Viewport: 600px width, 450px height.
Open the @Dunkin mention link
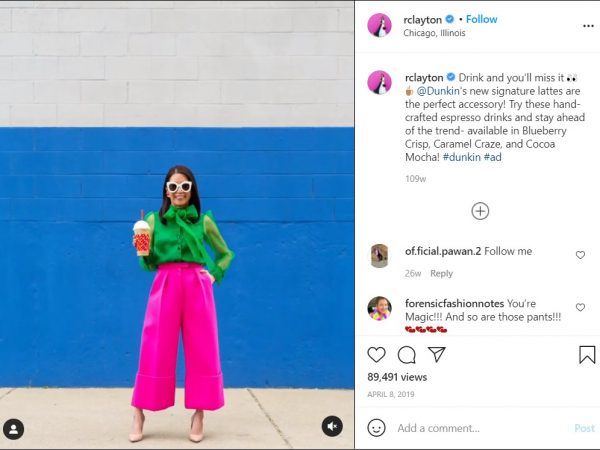[438, 91]
